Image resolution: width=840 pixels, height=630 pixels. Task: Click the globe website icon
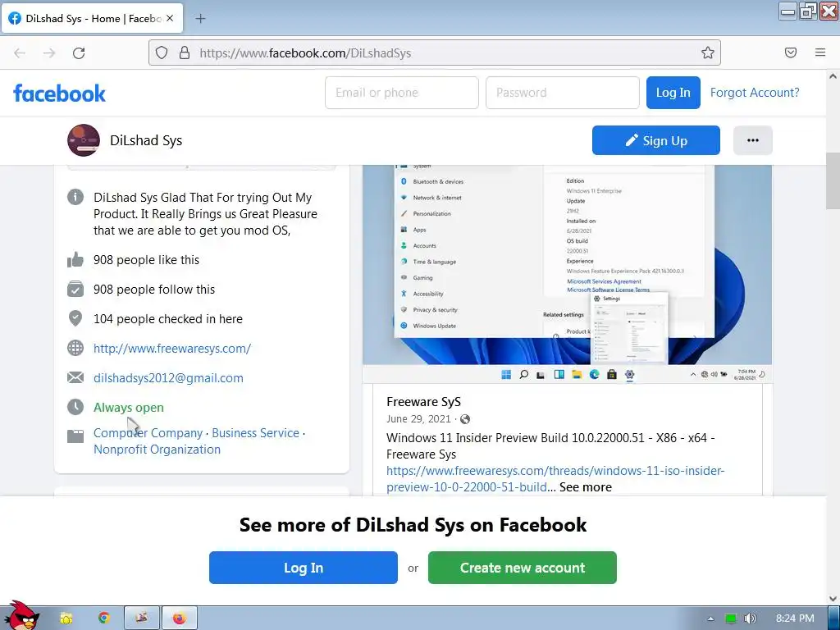75,348
